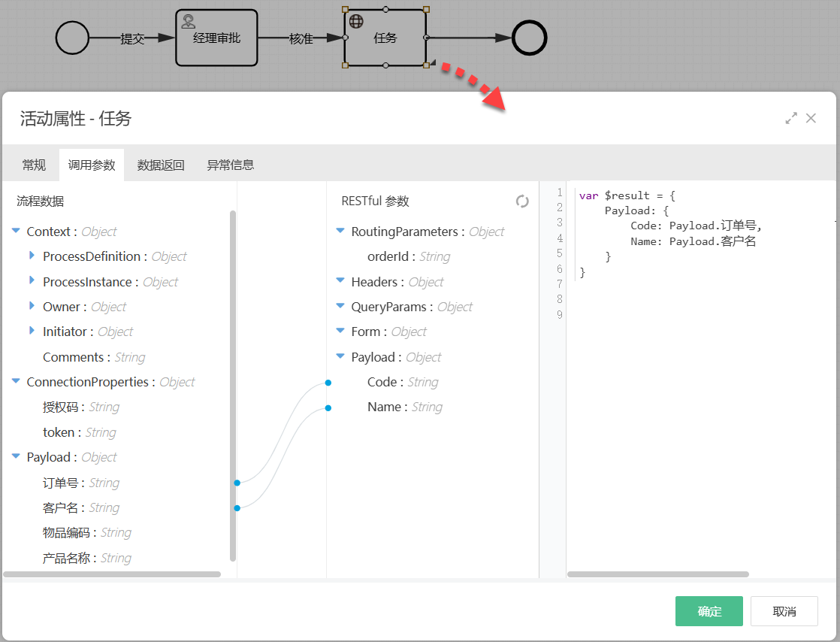Click the refresh icon beside RESTful 参数
The height and width of the screenshot is (642, 840).
tap(522, 201)
